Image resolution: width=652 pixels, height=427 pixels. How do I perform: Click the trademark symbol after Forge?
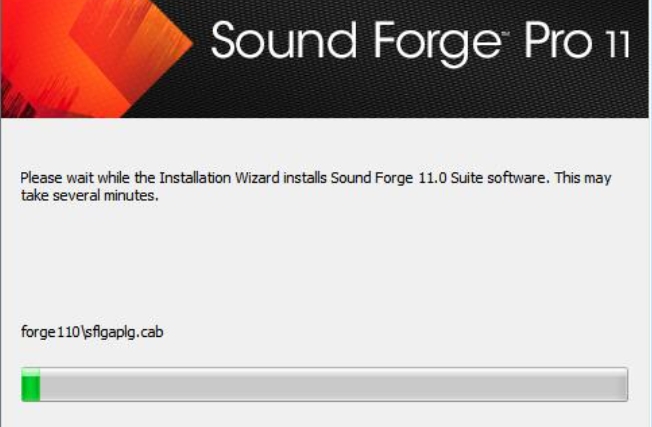pos(506,33)
